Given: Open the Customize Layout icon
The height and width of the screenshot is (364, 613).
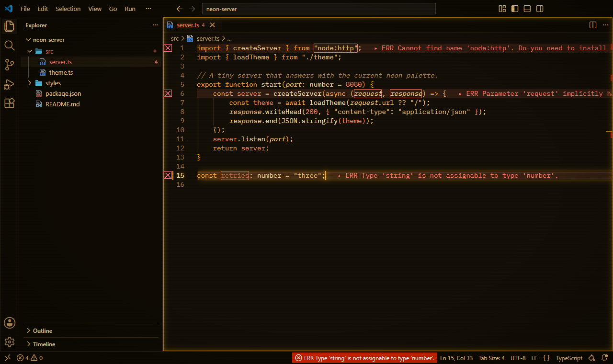Looking at the screenshot, I should [x=502, y=9].
